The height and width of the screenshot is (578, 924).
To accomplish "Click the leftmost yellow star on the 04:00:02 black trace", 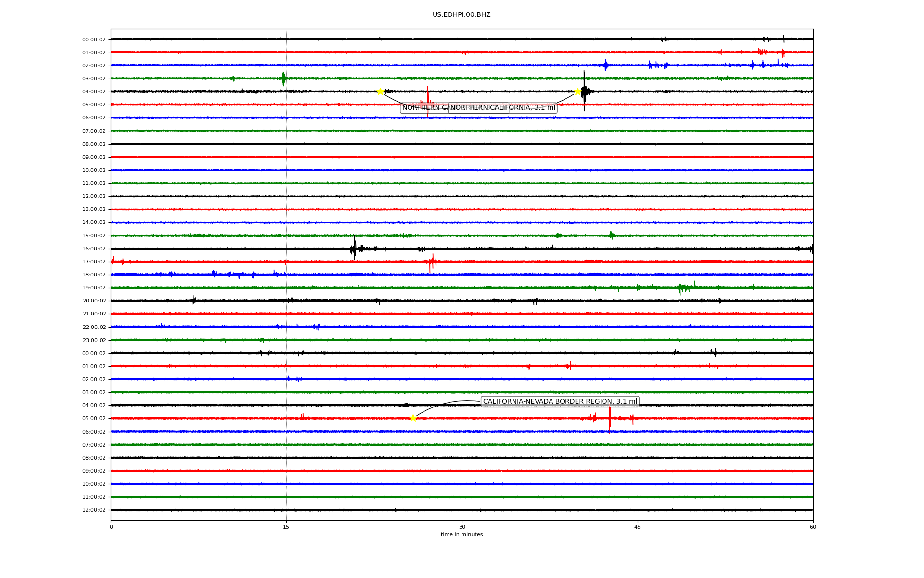I will tap(380, 92).
